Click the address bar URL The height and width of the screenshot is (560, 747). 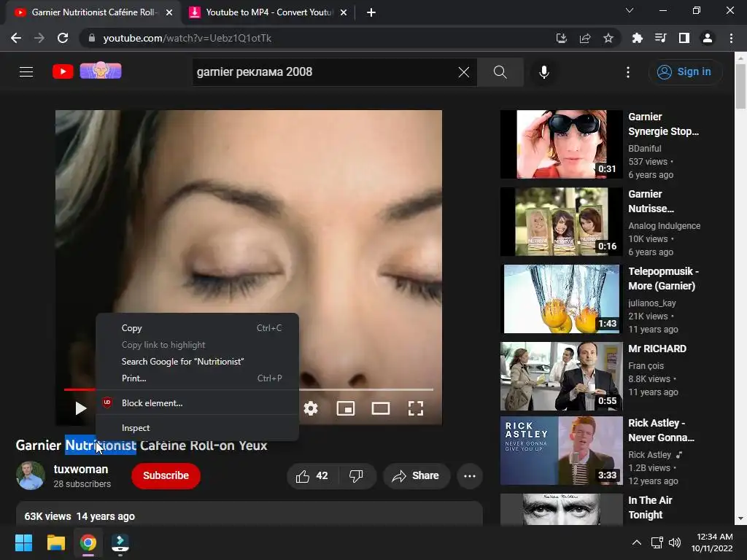pos(187,38)
